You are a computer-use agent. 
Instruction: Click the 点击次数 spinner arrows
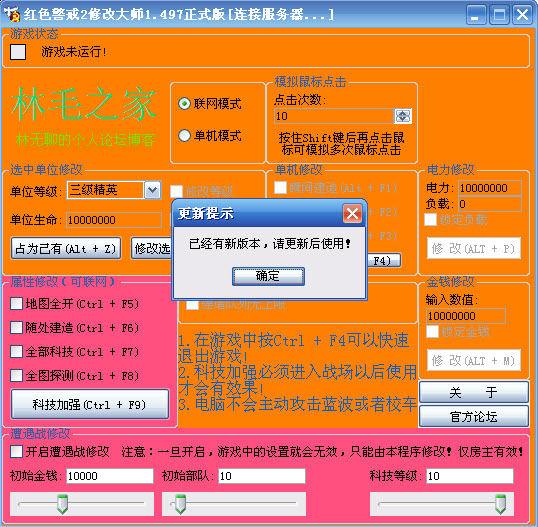402,116
